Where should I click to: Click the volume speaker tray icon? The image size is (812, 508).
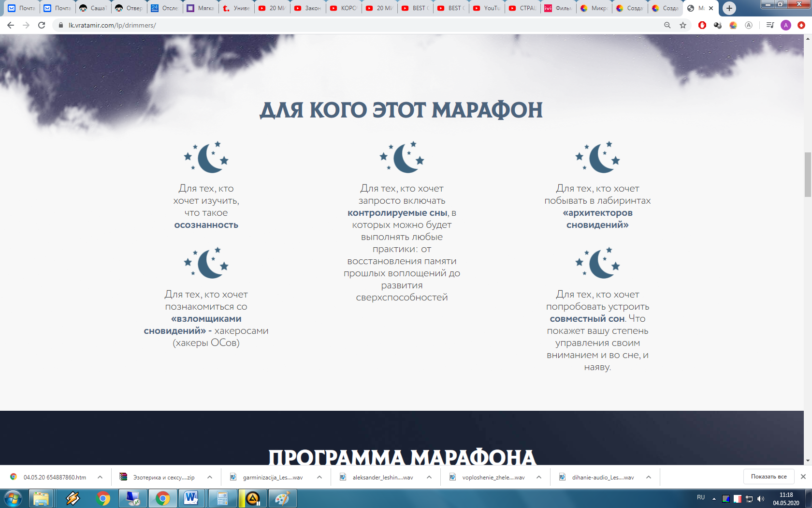pos(761,498)
